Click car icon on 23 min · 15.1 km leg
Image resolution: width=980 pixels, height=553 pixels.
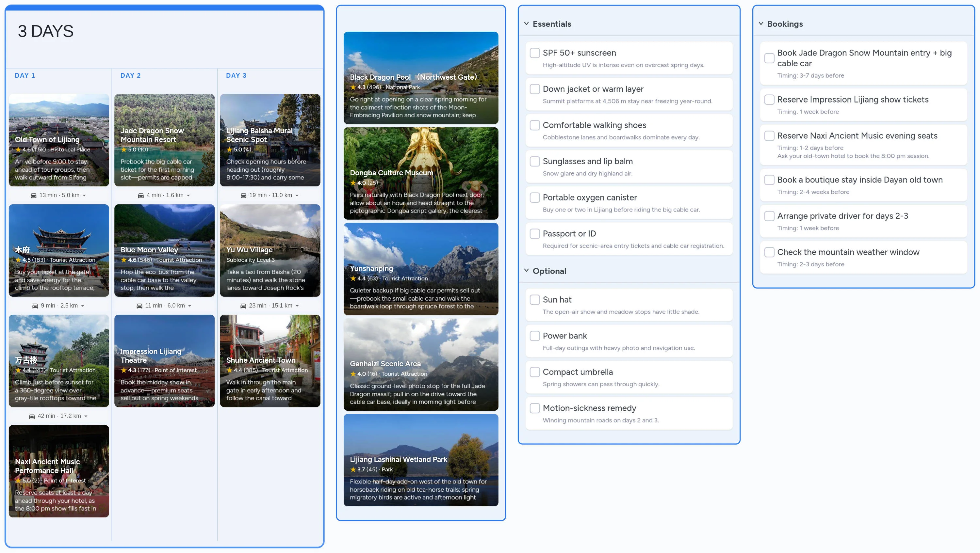click(243, 306)
